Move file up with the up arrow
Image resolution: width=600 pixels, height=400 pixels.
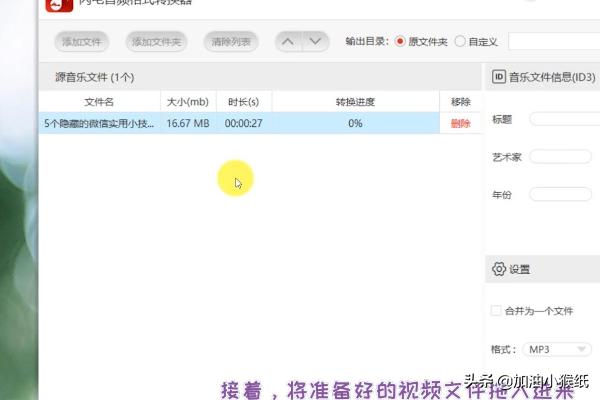[289, 41]
